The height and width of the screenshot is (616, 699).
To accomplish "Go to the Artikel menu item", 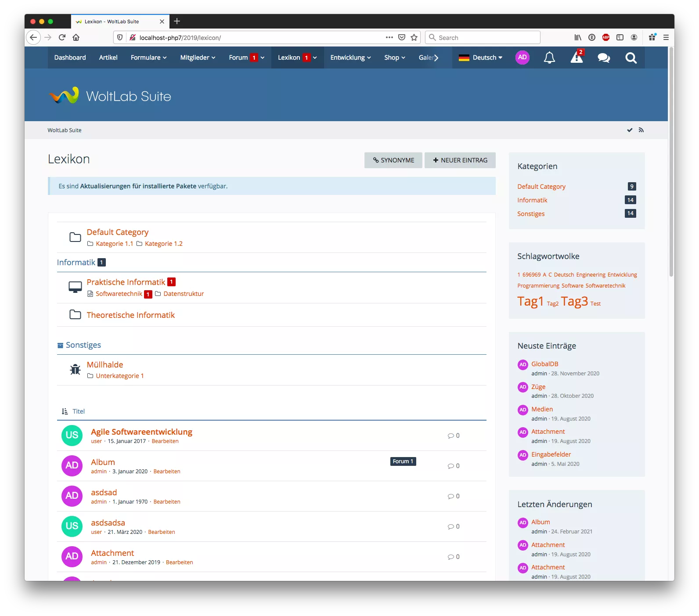I will [108, 58].
